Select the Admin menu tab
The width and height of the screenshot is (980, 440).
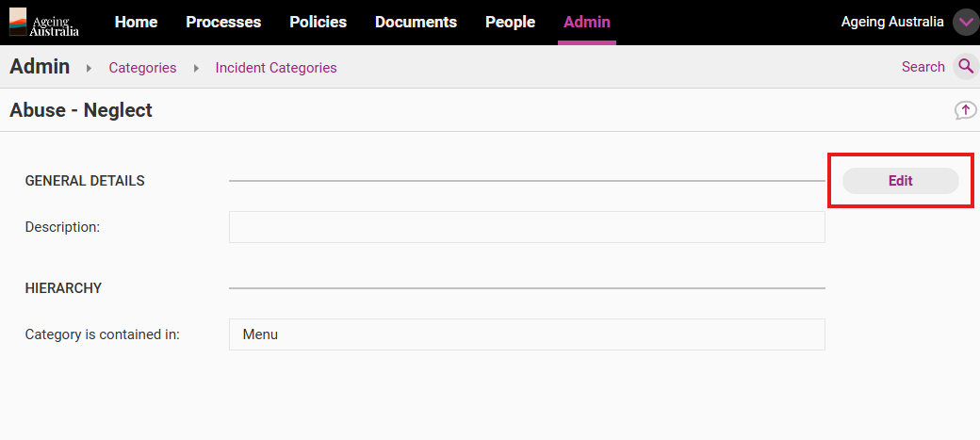tap(586, 22)
